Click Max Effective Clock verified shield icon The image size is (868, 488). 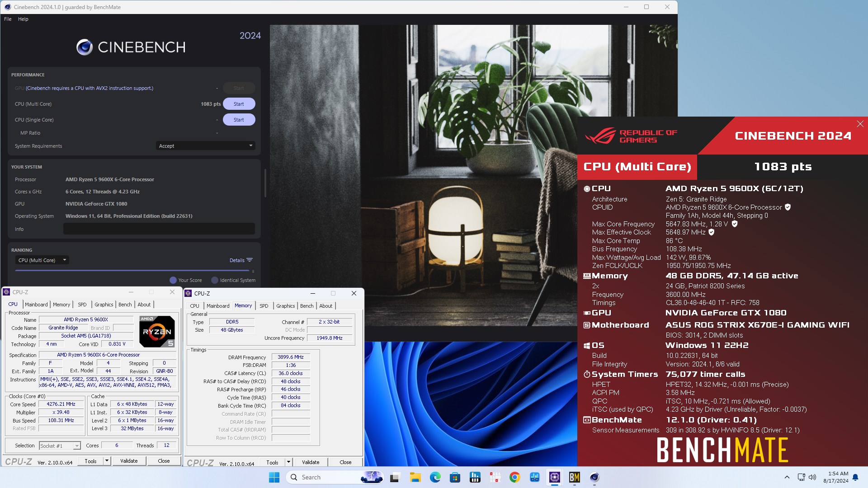712,232
